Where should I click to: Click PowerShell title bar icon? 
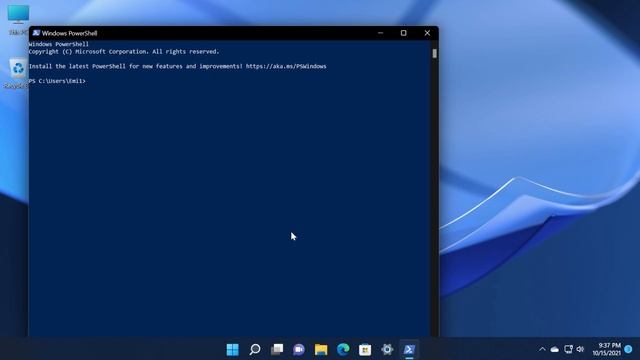pos(36,33)
